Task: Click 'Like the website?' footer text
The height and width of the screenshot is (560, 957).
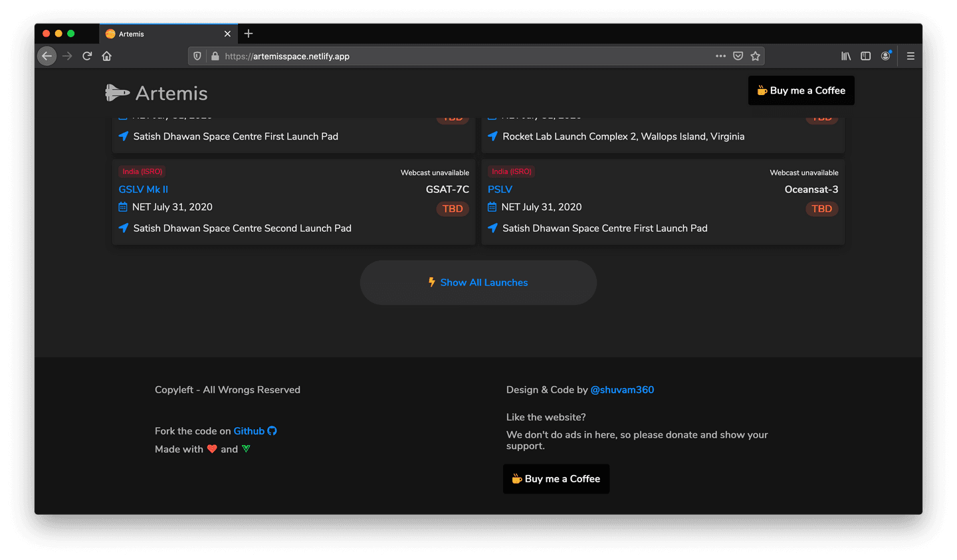Action: click(546, 417)
